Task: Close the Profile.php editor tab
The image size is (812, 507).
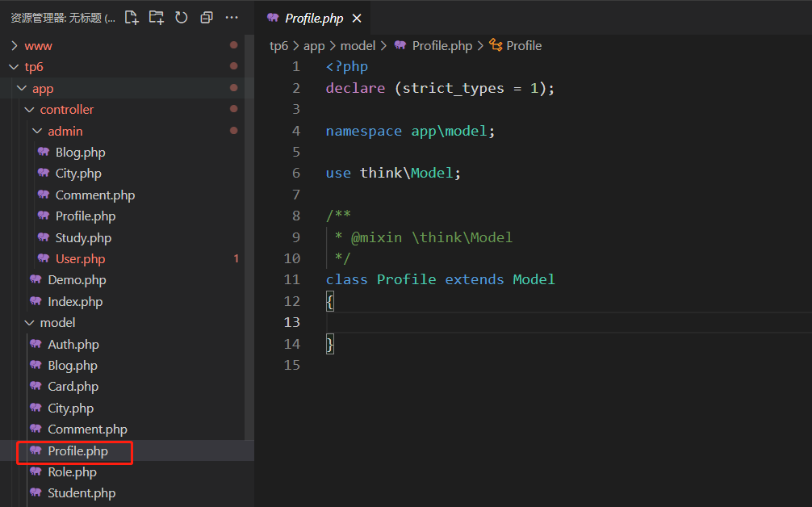Action: pos(357,18)
